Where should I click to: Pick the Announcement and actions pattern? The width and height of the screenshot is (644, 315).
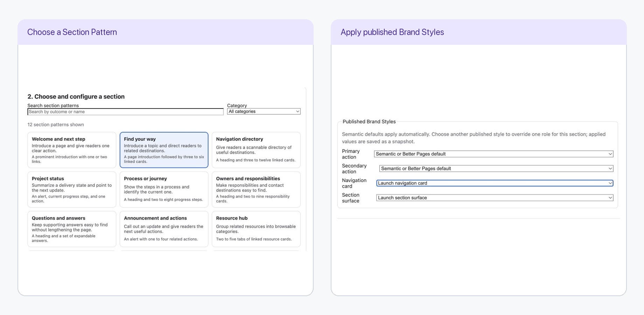[164, 229]
